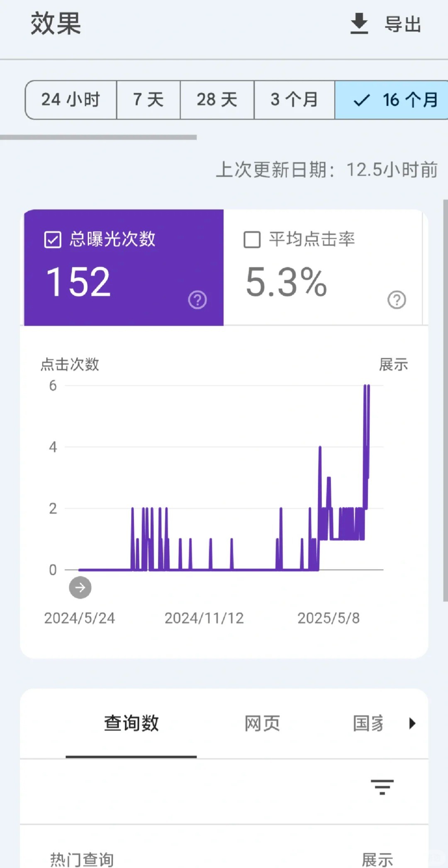This screenshot has width=448, height=868.
Task: Click the 热门查询 column header
Action: pyautogui.click(x=82, y=859)
